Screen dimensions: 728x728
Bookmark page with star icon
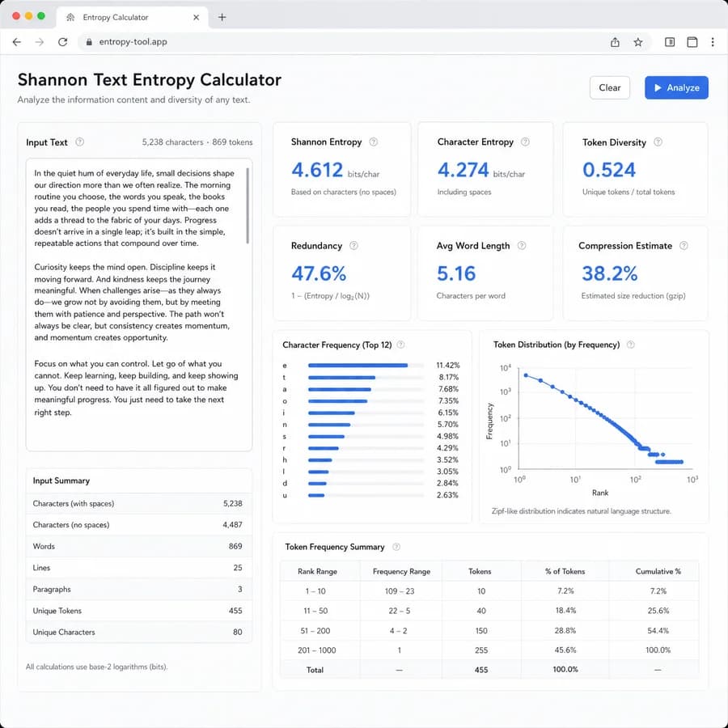[638, 42]
